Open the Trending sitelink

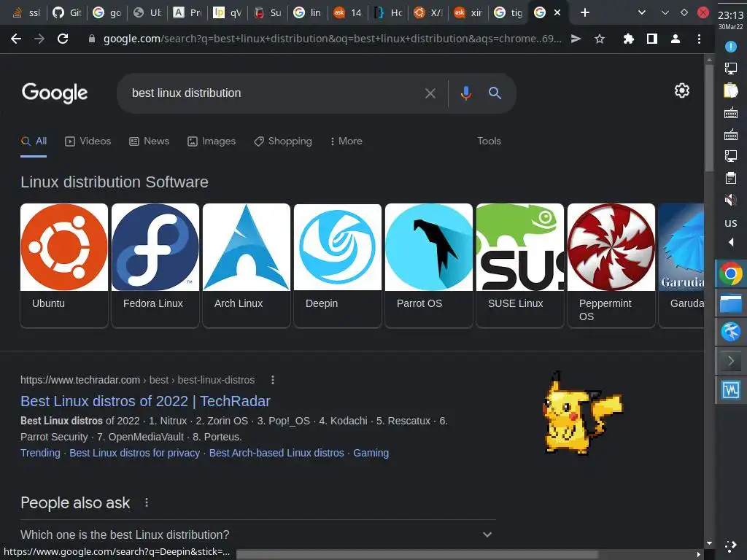click(41, 453)
